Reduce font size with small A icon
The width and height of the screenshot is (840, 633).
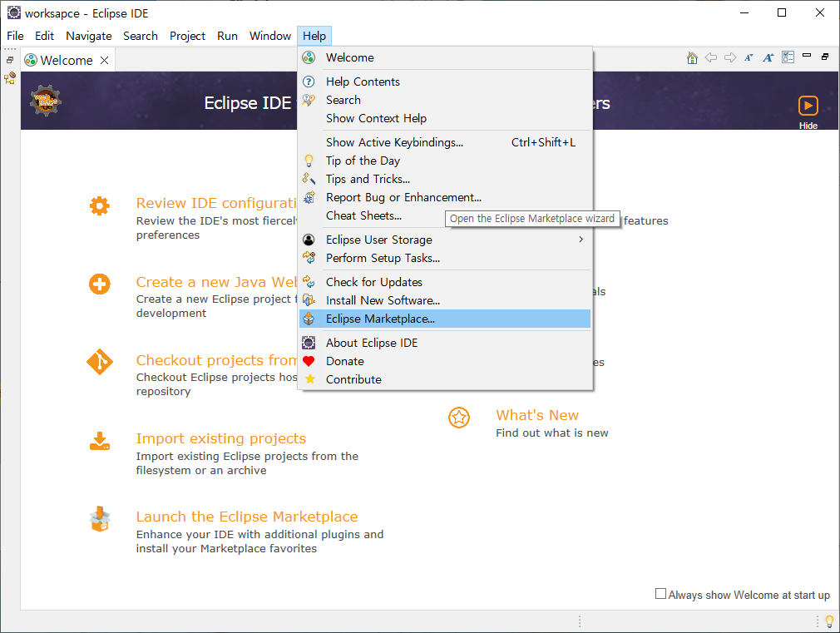click(x=749, y=58)
